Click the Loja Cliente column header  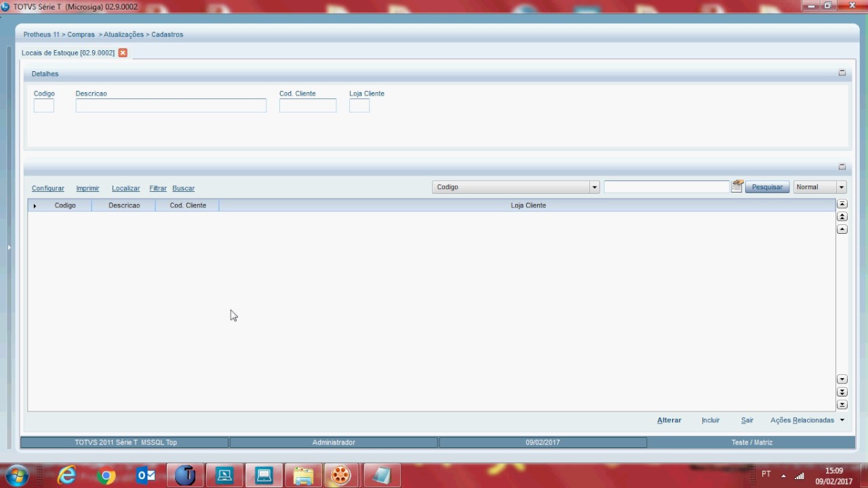(x=528, y=205)
